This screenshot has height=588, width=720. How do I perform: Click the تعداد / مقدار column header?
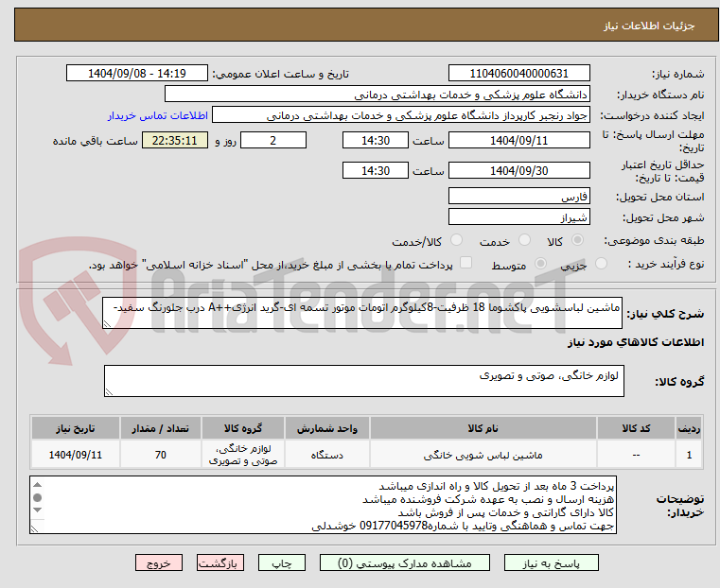[x=160, y=428]
